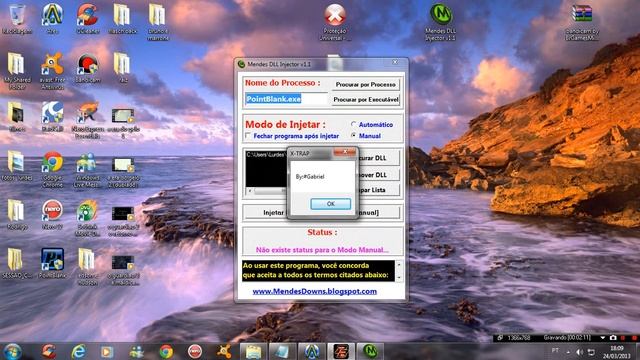Open Google Chrome from the taskbar
Image resolution: width=640 pixels, height=360 pixels.
pyautogui.click(x=166, y=351)
